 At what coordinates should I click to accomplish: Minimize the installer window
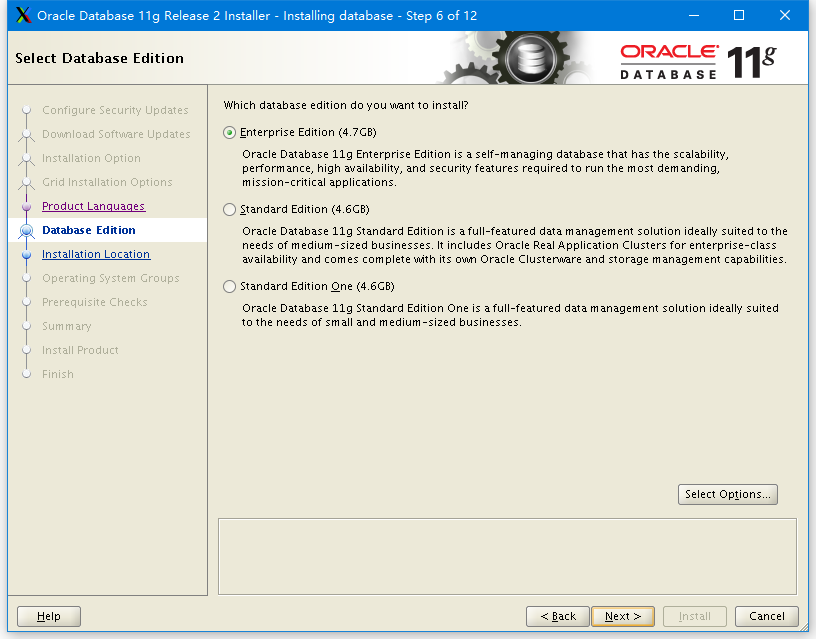pyautogui.click(x=694, y=16)
